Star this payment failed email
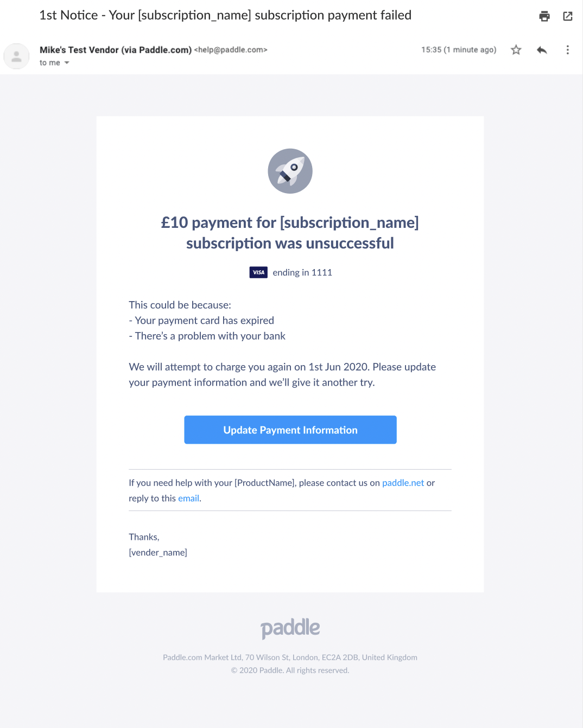The image size is (583, 728). (x=516, y=50)
